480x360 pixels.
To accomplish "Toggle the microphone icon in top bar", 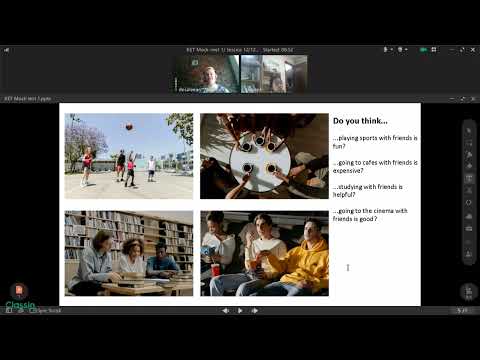I will coord(386,49).
